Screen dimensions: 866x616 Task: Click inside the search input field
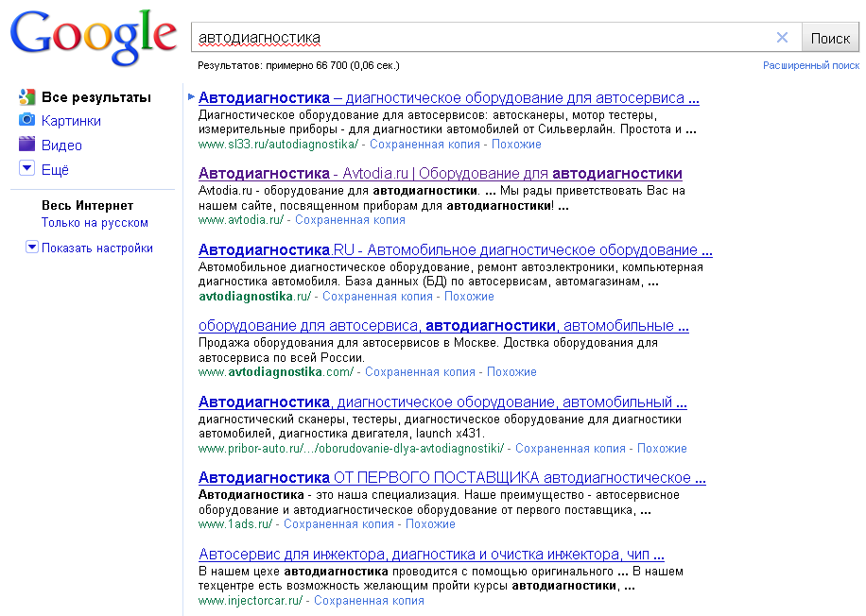(473, 37)
